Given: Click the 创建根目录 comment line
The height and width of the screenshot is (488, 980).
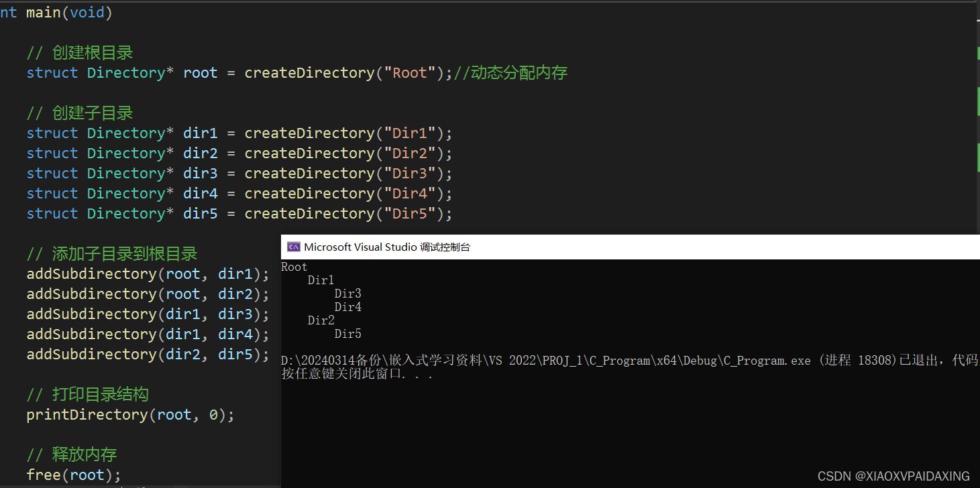Looking at the screenshot, I should pos(80,52).
